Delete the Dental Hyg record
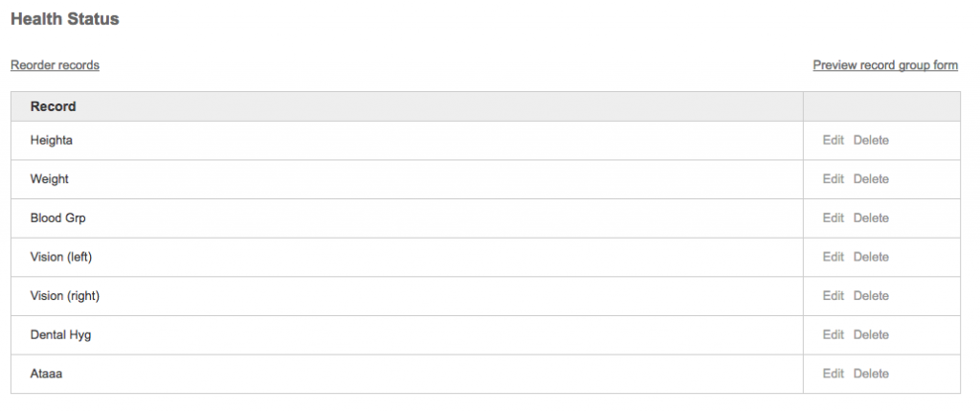The image size is (980, 412). pyautogui.click(x=871, y=334)
